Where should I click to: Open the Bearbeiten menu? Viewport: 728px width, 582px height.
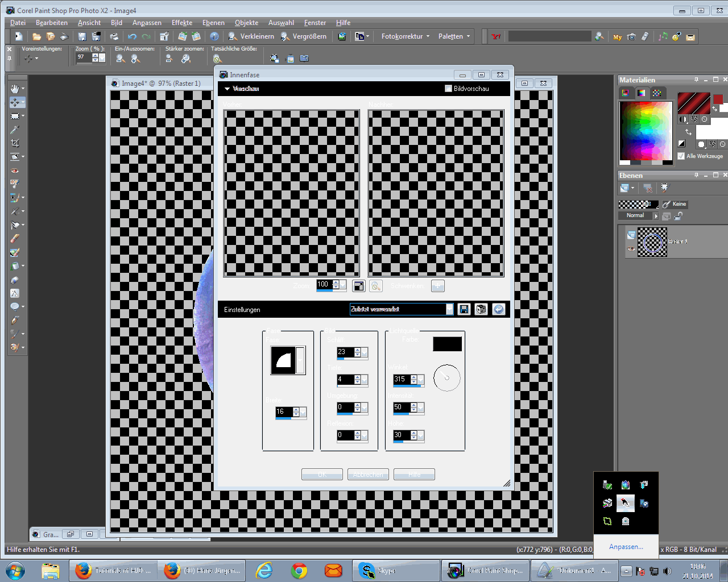(52, 23)
